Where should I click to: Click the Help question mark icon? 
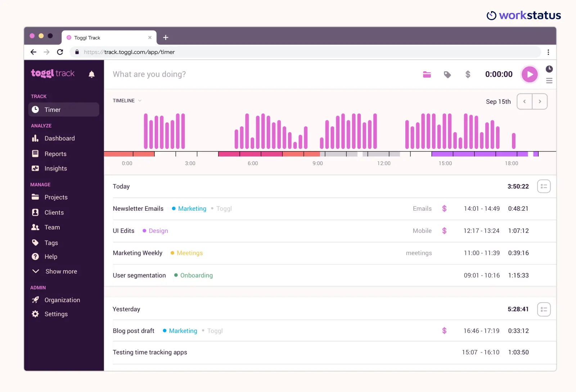(35, 257)
